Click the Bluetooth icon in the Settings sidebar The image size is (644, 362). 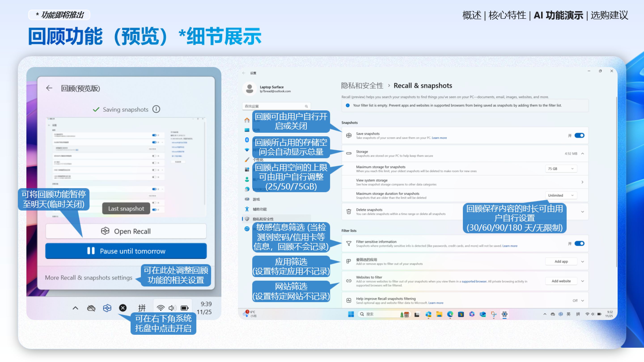(x=247, y=140)
